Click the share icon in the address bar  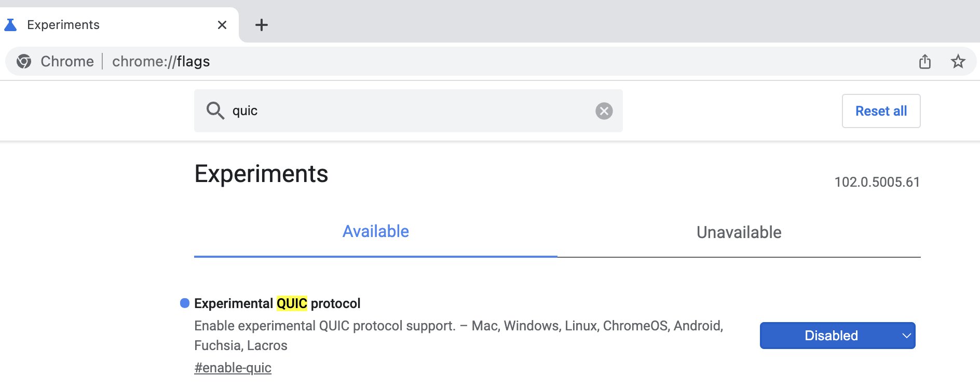click(925, 61)
